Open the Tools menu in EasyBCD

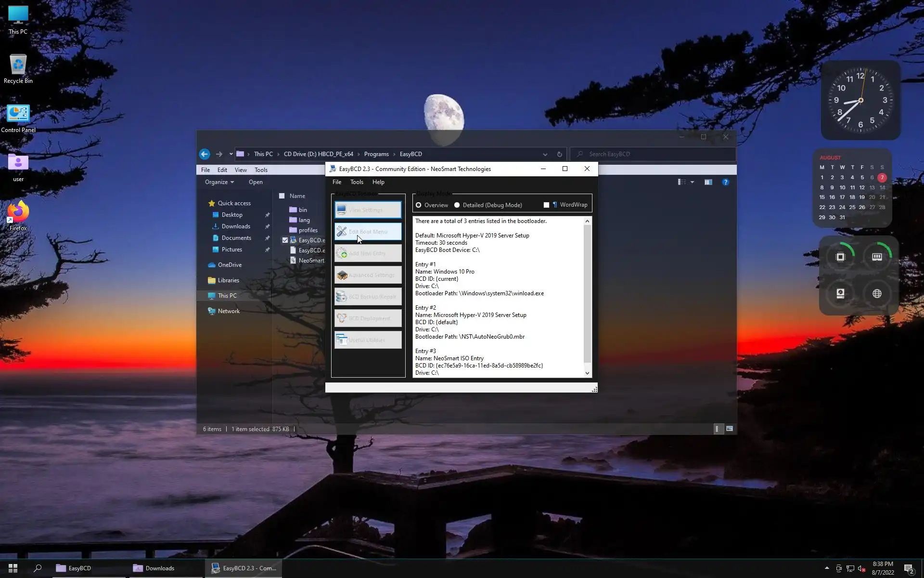(x=357, y=182)
